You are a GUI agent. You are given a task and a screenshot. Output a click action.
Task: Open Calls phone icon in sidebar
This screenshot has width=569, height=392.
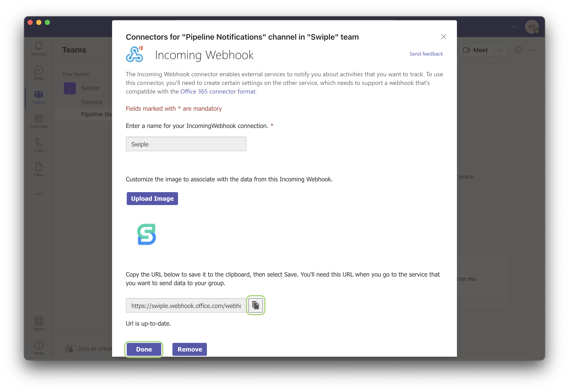(x=39, y=145)
